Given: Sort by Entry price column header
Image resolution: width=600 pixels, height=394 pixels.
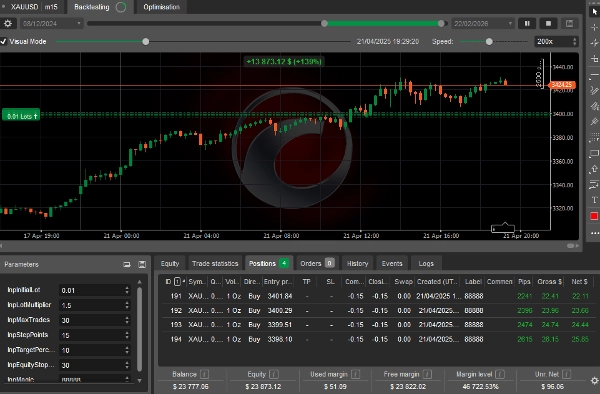Looking at the screenshot, I should (x=278, y=282).
